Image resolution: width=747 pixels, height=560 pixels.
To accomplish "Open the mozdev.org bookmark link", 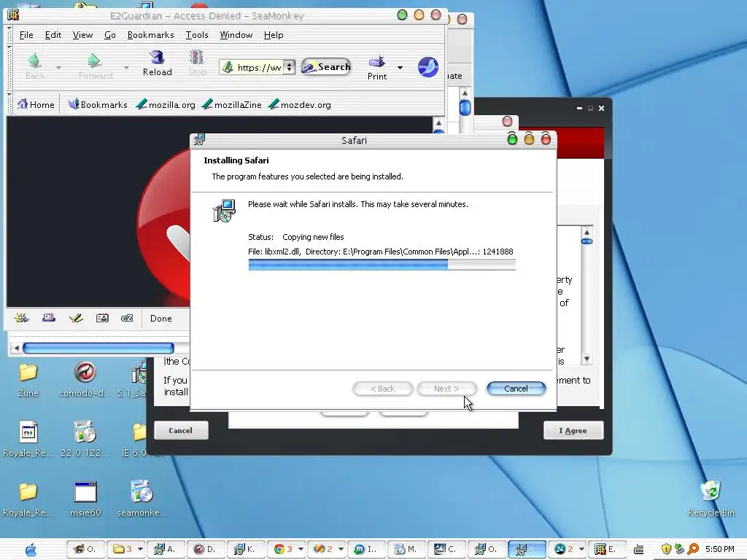I will [x=300, y=104].
